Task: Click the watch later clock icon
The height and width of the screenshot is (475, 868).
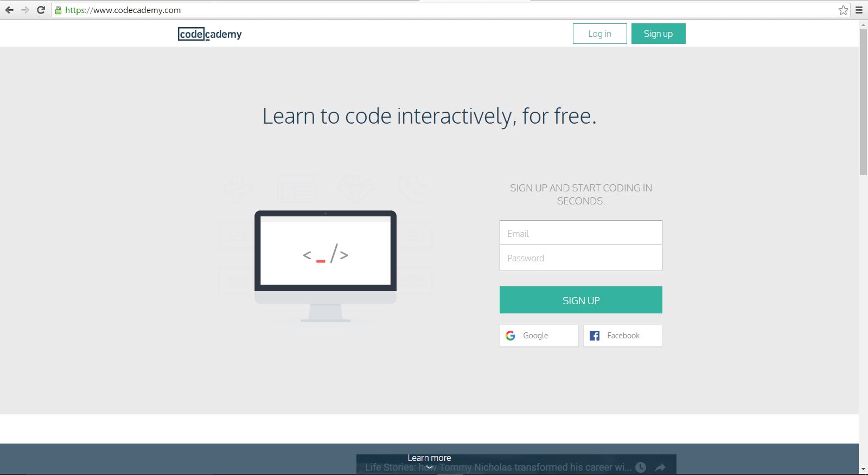Action: (641, 467)
